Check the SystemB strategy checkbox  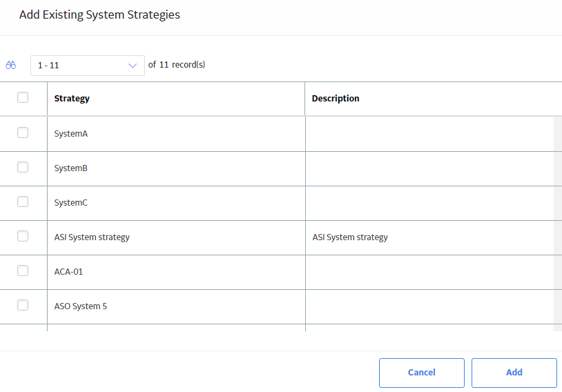[23, 167]
